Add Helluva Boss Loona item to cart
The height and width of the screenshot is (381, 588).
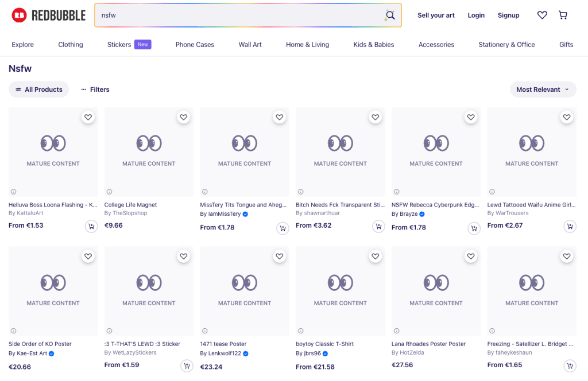(x=91, y=226)
